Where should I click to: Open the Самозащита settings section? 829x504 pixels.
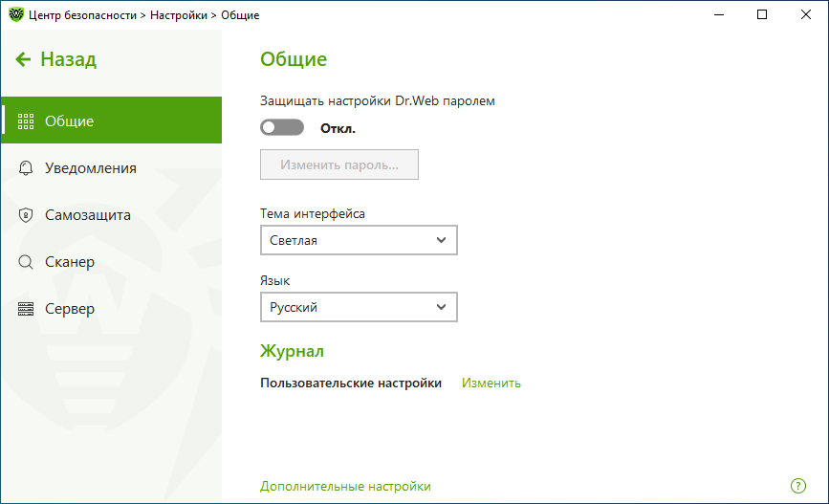pos(112,215)
